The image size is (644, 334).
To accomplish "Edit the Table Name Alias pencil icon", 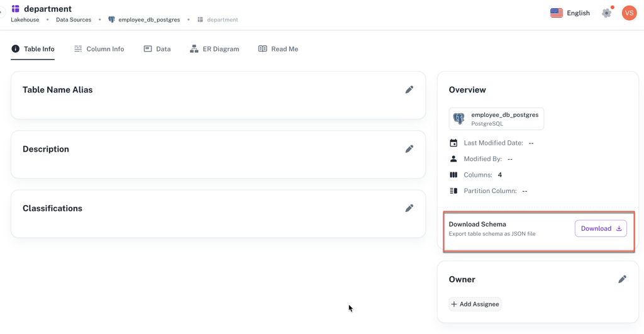I will [409, 90].
